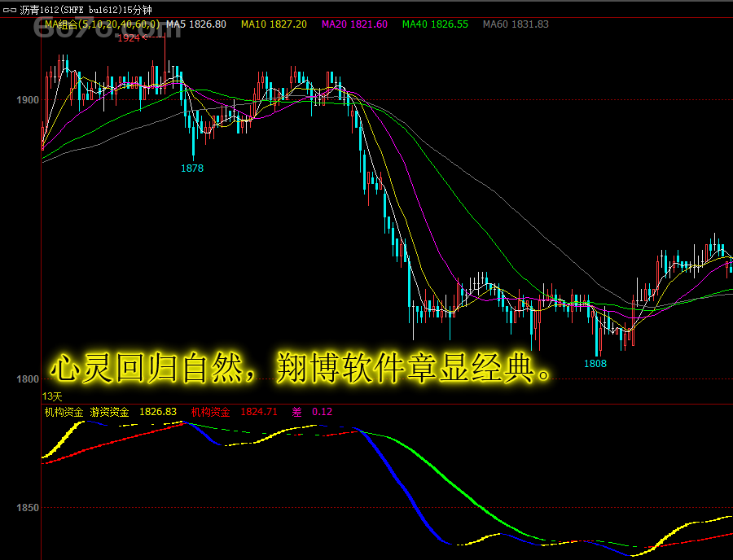The width and height of the screenshot is (733, 560).
Task: Click the 1924 high price marker
Action: pos(129,38)
